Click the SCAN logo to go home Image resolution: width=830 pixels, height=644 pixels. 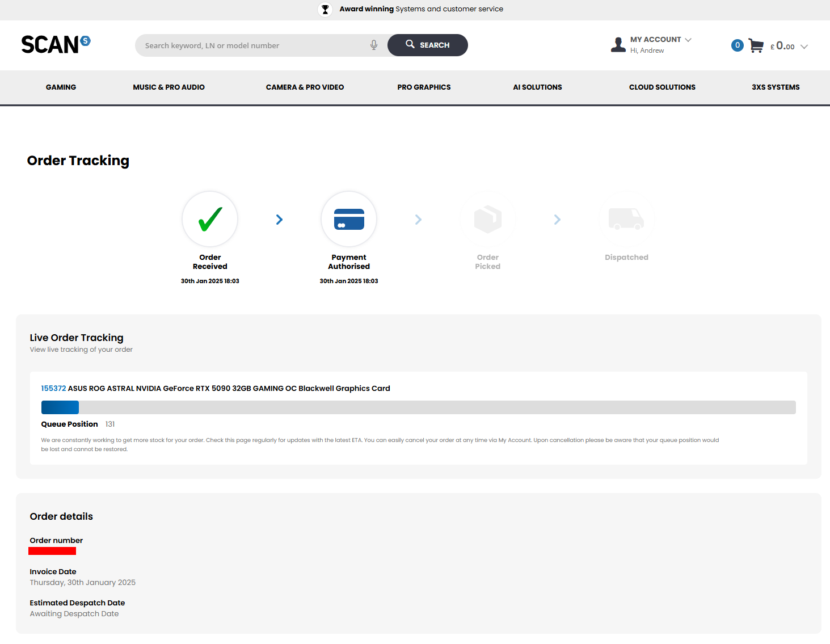[55, 45]
